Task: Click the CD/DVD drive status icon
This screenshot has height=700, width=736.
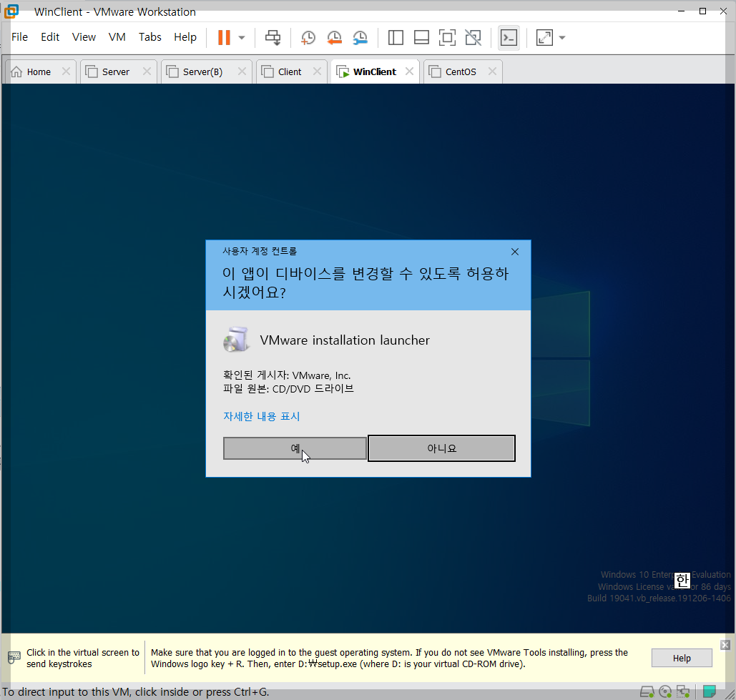Action: (665, 691)
